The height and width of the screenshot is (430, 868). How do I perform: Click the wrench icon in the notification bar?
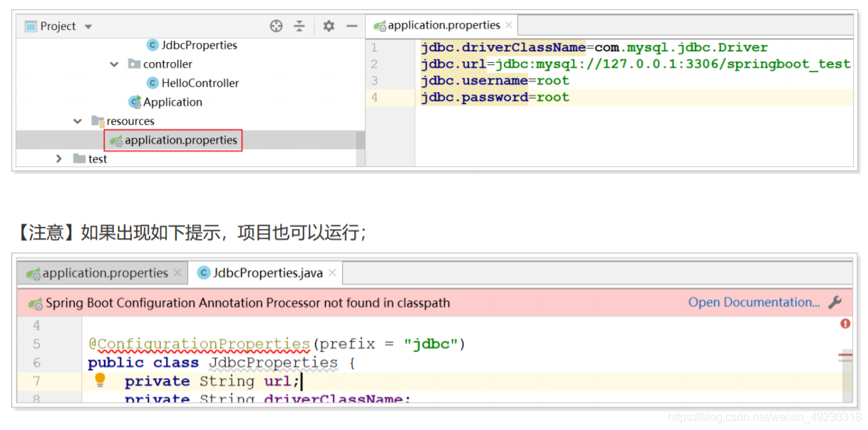pos(835,302)
